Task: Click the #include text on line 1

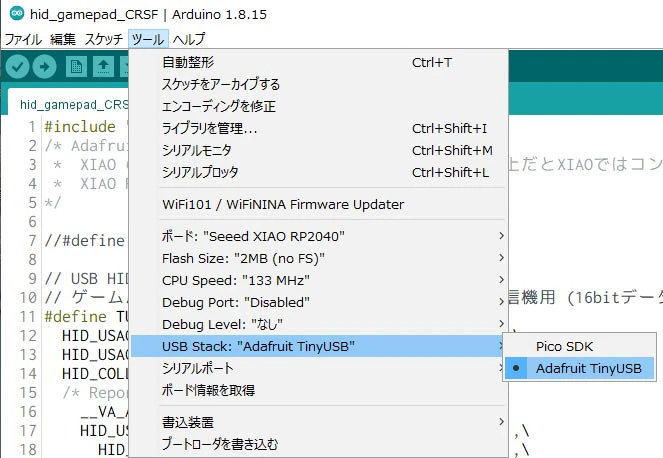Action: (80, 126)
